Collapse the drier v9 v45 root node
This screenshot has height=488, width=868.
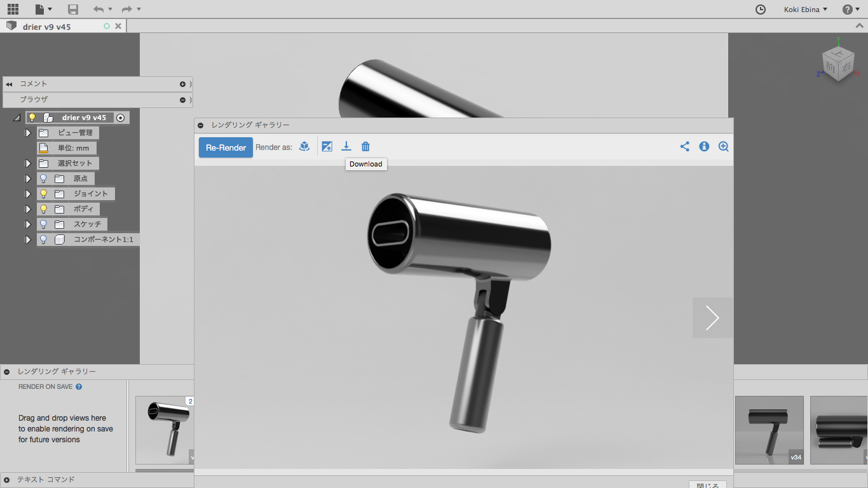(x=17, y=118)
